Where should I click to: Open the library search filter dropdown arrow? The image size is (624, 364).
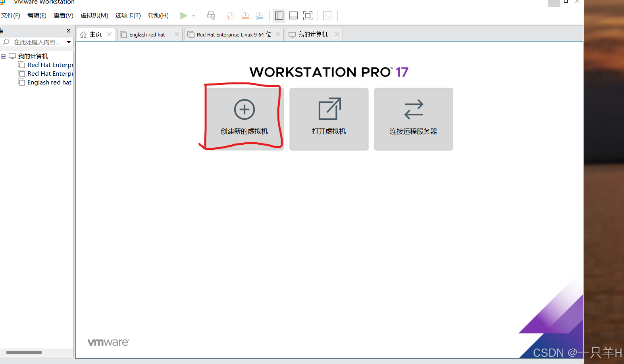69,42
